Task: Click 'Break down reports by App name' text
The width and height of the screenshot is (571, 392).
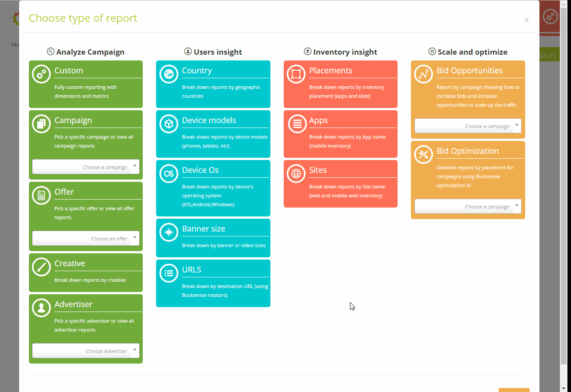Action: click(348, 137)
